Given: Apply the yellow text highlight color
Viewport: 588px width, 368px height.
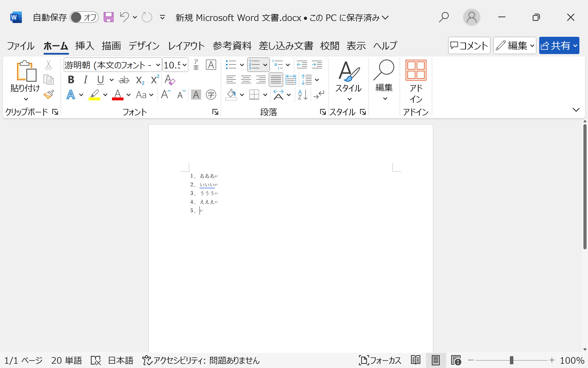Looking at the screenshot, I should tap(94, 95).
